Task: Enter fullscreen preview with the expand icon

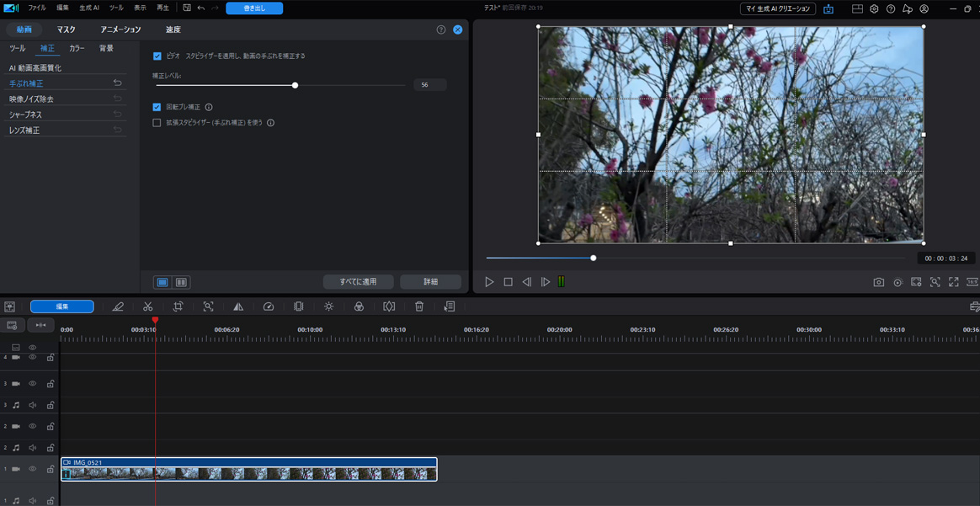Action: click(953, 282)
